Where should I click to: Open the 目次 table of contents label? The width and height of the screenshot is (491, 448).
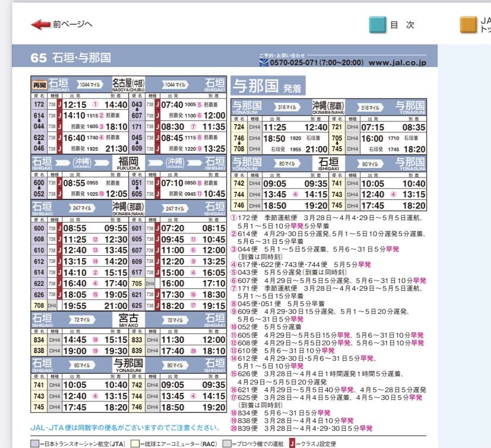point(403,25)
